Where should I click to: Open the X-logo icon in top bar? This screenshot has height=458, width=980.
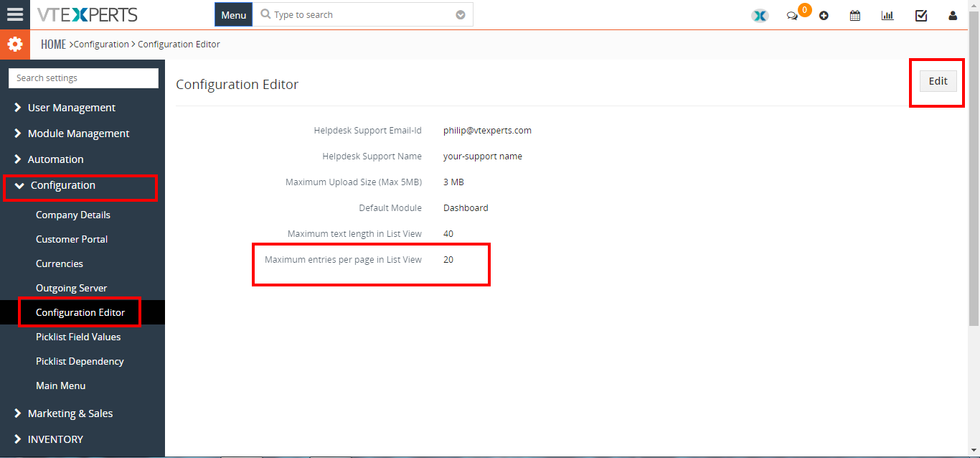pyautogui.click(x=760, y=15)
